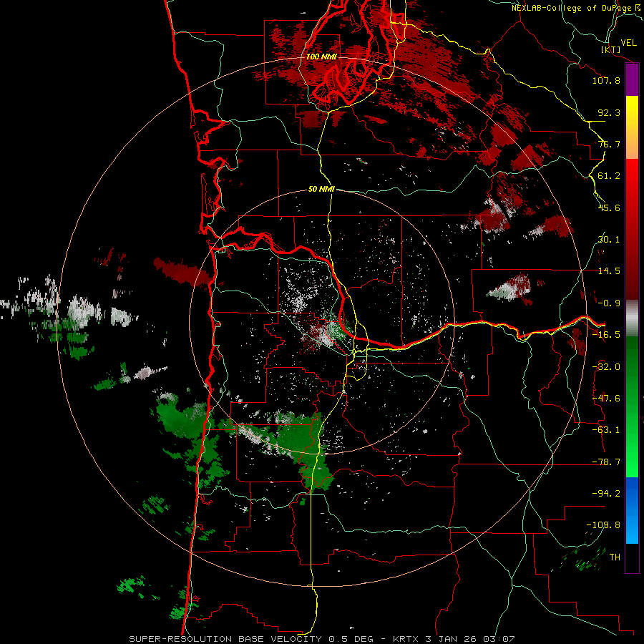Click the 14.5 velocity scale value
This screenshot has width=644, height=644.
609,271
